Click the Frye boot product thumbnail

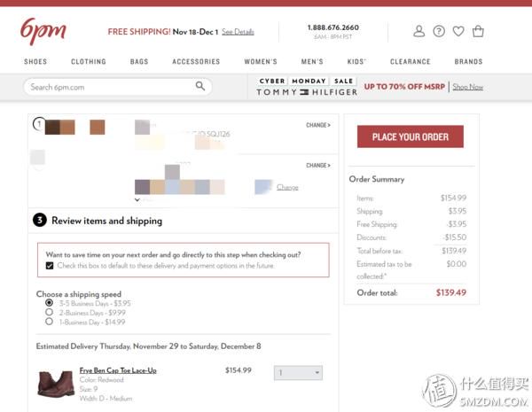pos(56,384)
